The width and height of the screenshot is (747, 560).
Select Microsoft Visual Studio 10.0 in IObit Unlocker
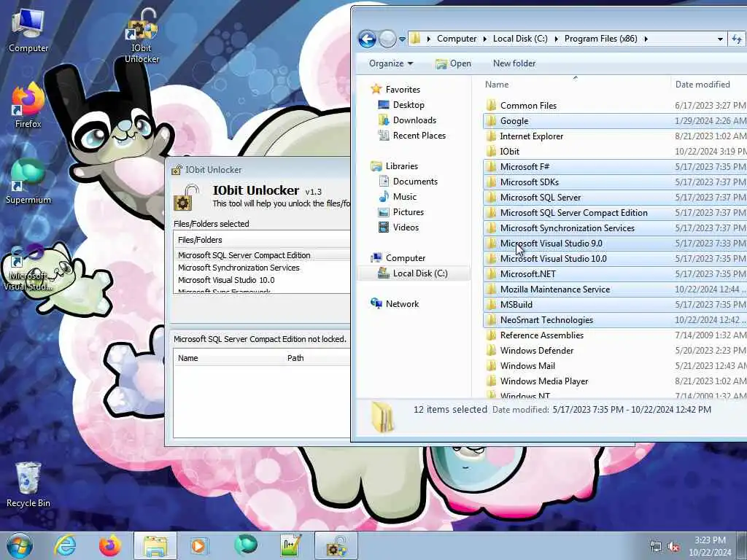(x=262, y=280)
